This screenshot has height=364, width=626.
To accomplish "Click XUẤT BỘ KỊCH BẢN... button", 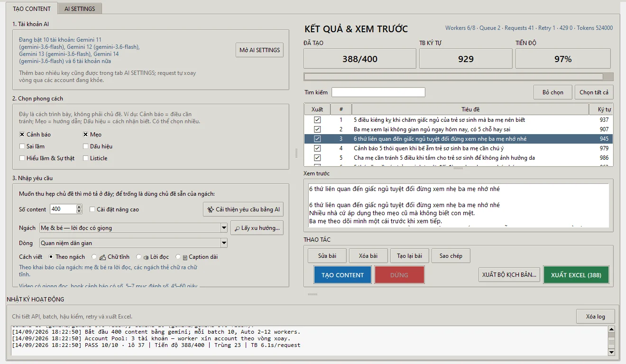I will [509, 275].
